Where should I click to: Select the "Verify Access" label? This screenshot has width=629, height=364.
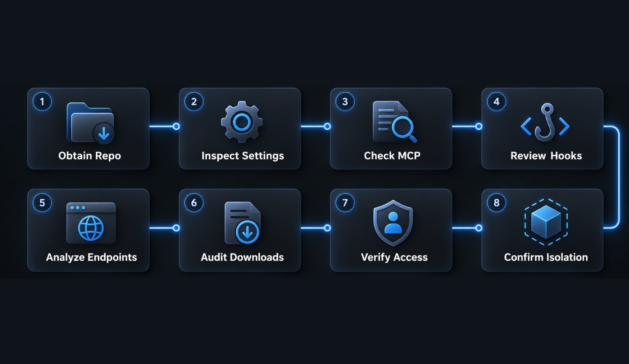click(394, 257)
